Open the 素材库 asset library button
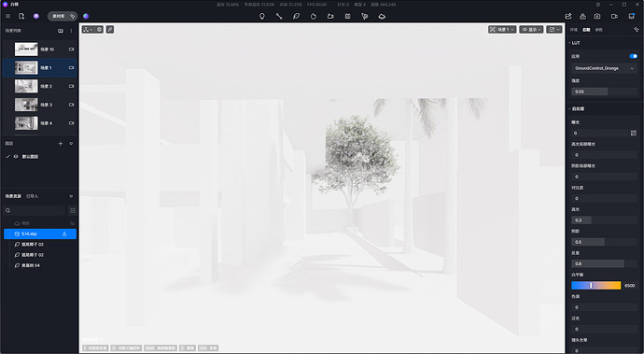 click(x=63, y=16)
